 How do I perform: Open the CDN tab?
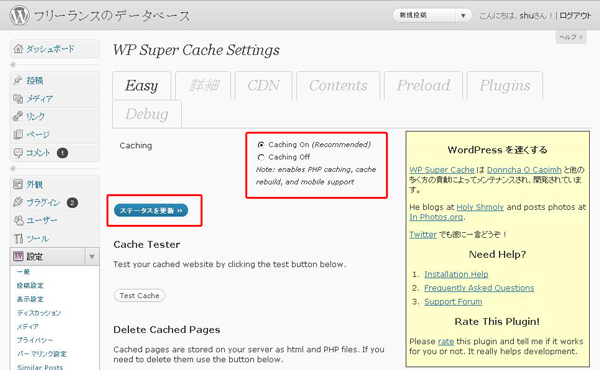click(x=264, y=86)
